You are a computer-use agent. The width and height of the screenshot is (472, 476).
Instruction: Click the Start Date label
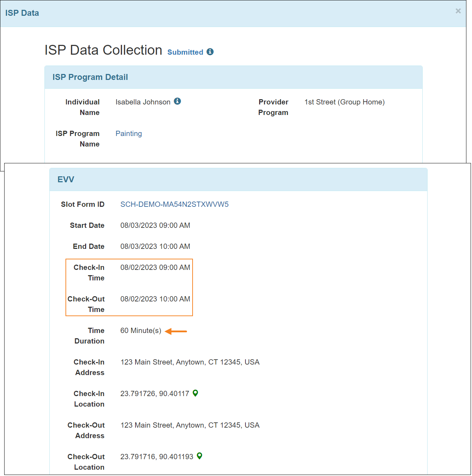[x=87, y=225]
